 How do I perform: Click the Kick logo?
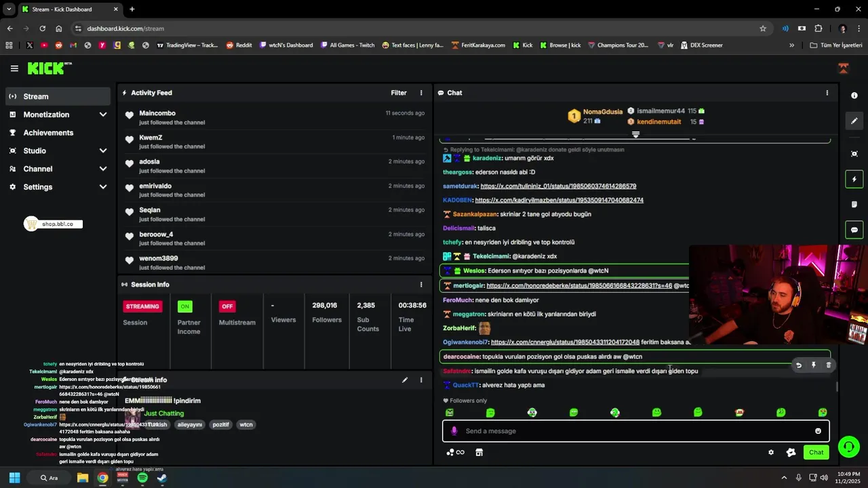(x=49, y=68)
